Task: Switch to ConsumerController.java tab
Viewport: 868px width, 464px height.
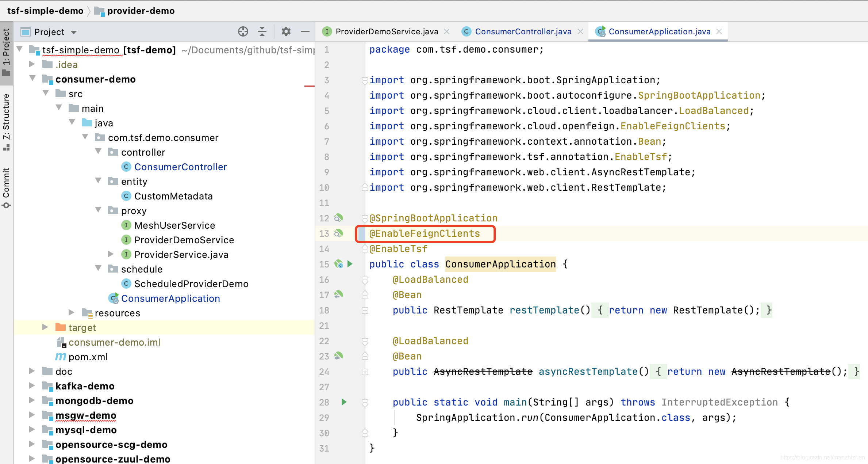Action: pyautogui.click(x=523, y=32)
